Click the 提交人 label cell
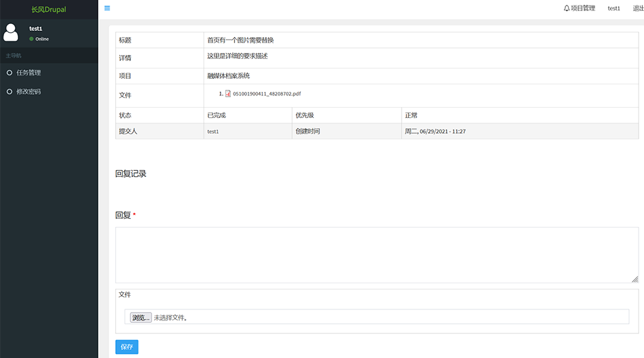The height and width of the screenshot is (358, 644). click(x=160, y=131)
